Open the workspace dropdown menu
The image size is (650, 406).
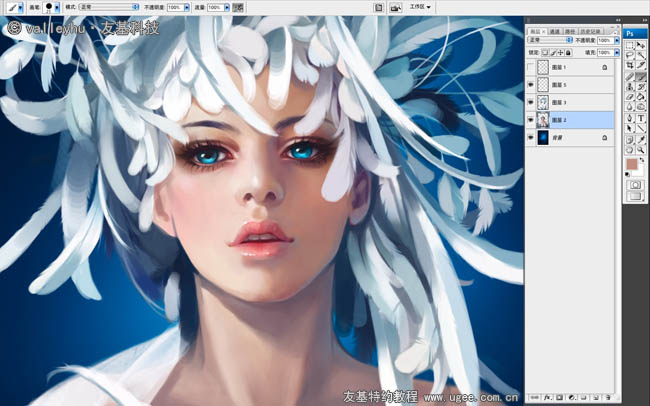click(x=420, y=7)
